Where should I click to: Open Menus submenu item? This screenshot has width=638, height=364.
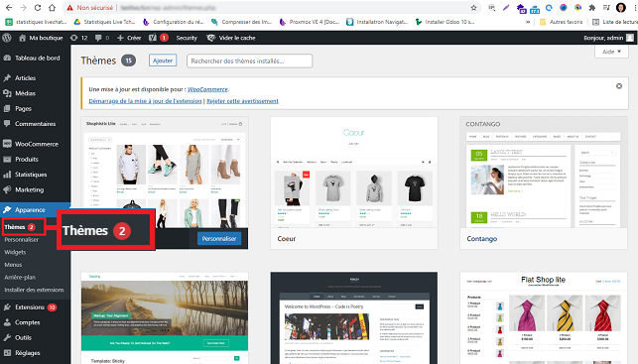point(13,265)
